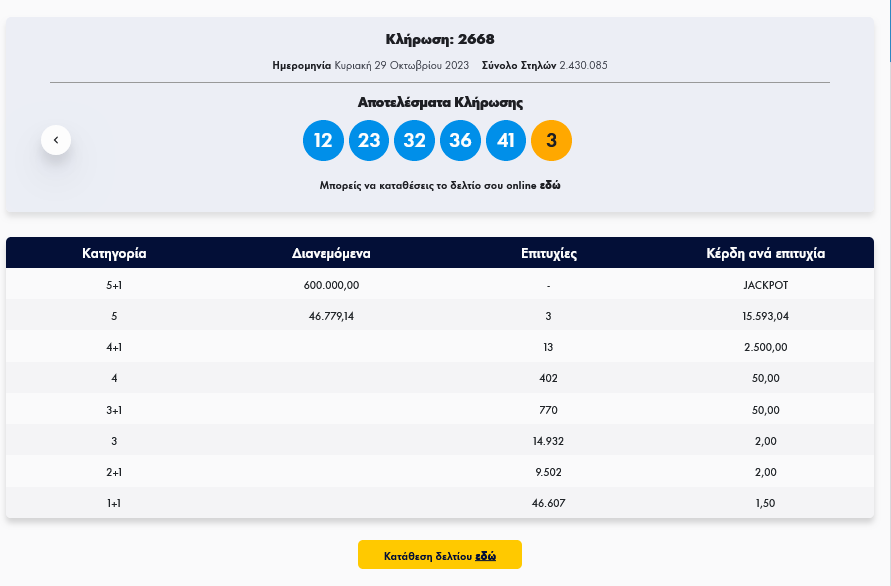Click the orange Joker ball number 3
Viewport: 891px width, 586px height.
[x=552, y=140]
